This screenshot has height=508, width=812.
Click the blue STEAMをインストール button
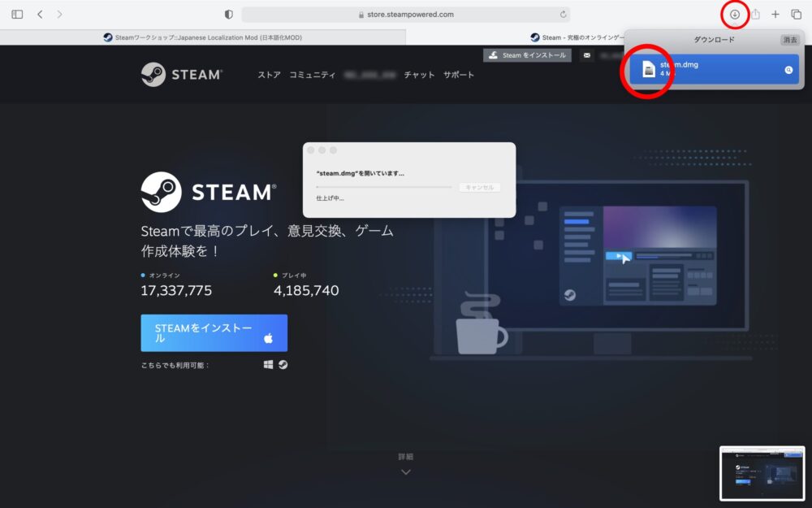pos(214,332)
